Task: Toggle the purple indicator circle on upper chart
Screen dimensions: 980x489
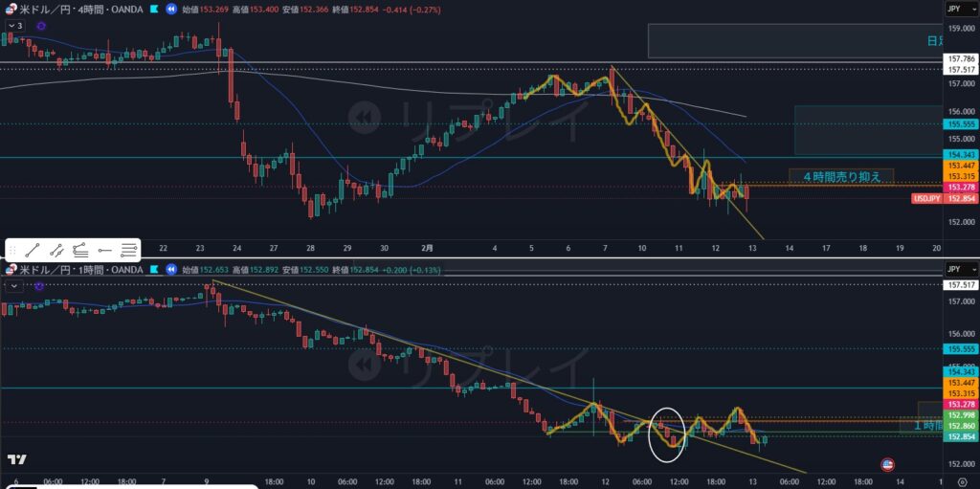Action: pos(41,25)
